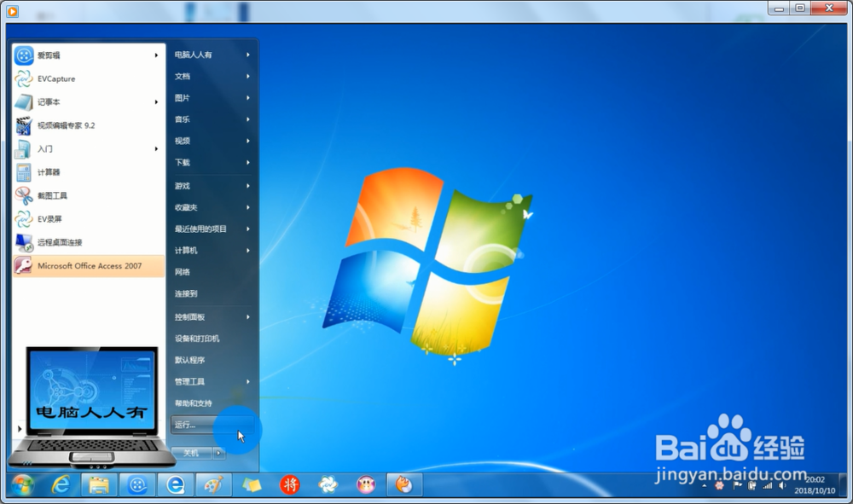Click the network signal tray icon
The width and height of the screenshot is (853, 504).
click(768, 485)
